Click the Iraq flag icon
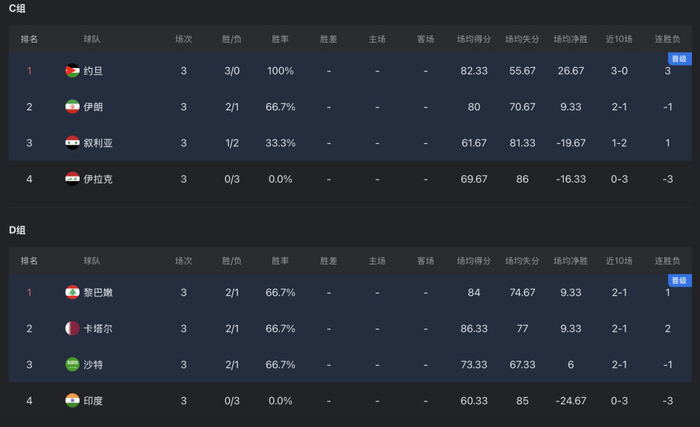The image size is (700, 427). [x=72, y=179]
